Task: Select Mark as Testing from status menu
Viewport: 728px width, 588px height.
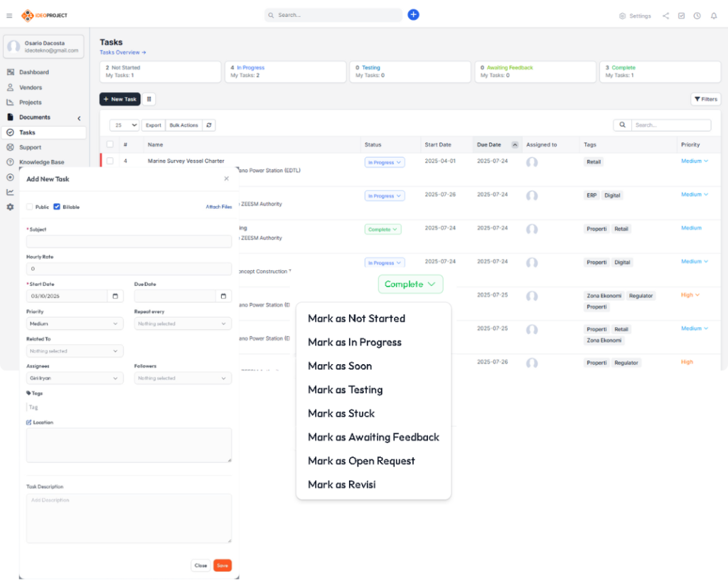Action: pos(345,390)
